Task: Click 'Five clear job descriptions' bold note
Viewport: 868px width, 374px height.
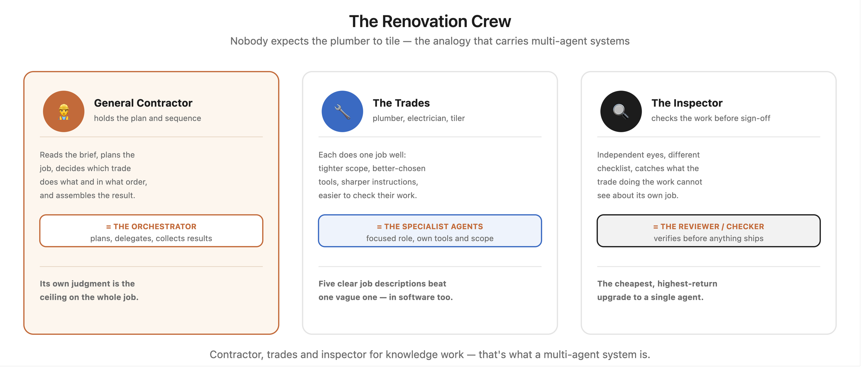Action: click(385, 290)
